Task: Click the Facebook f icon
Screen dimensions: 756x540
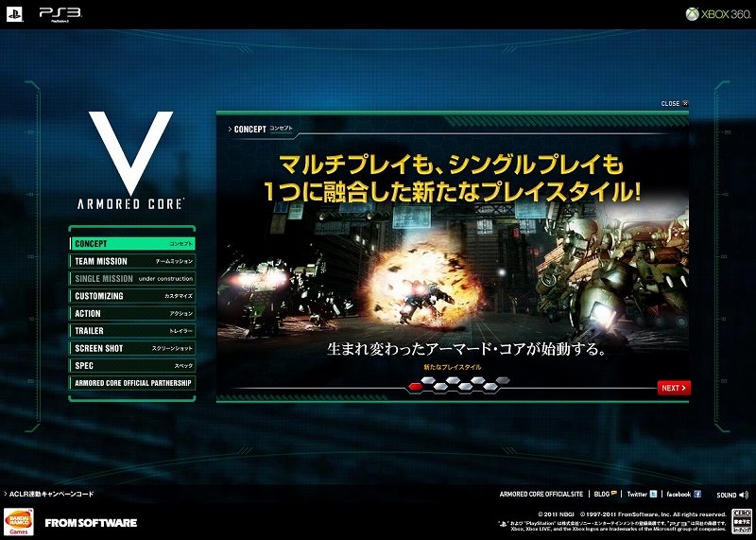Action: point(697,494)
